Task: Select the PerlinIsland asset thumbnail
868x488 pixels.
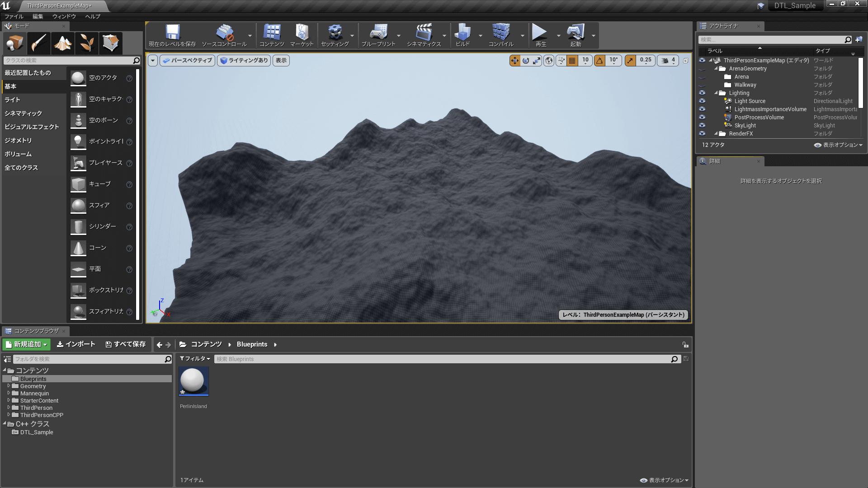Action: pos(193,381)
